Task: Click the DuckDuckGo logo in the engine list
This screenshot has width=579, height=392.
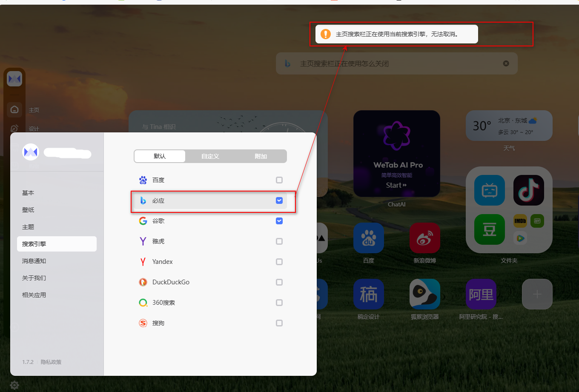Action: [143, 282]
